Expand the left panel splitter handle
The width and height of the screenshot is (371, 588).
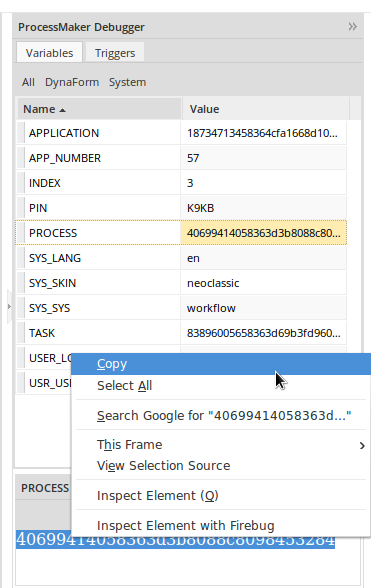9,306
